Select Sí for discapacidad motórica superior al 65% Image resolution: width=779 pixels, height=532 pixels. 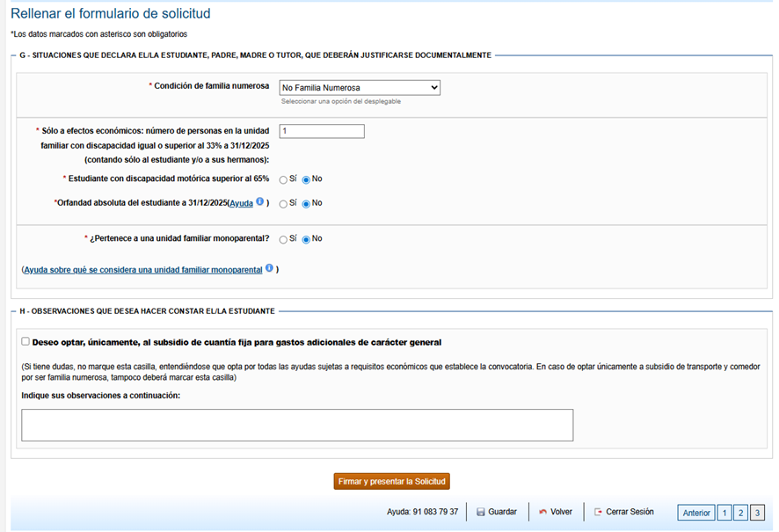[283, 179]
